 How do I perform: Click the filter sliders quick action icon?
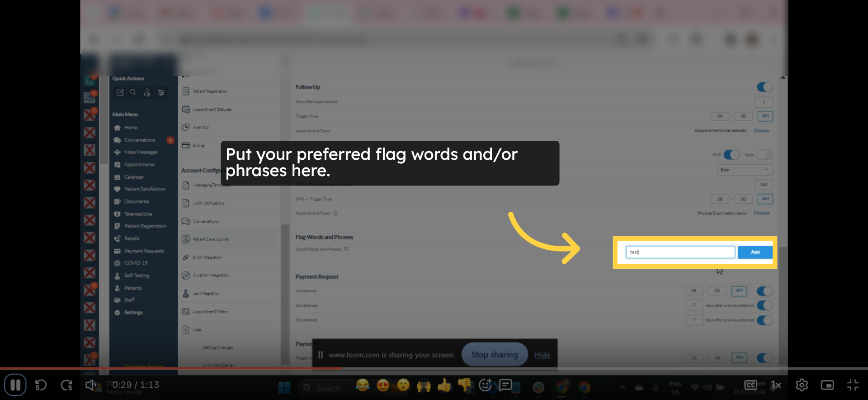coord(161,93)
